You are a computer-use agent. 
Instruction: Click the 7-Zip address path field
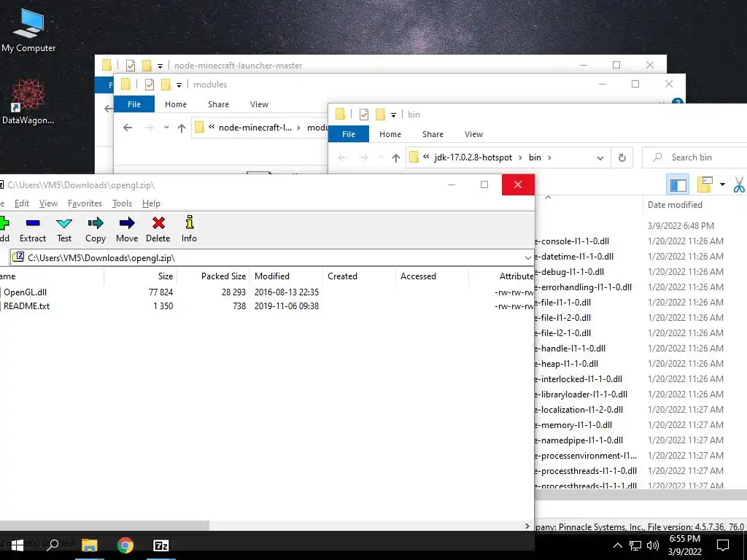point(271,257)
